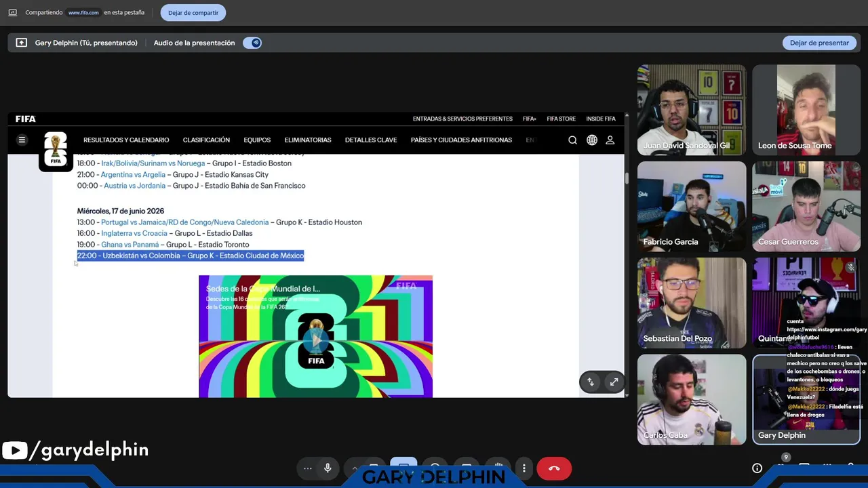This screenshot has height=488, width=868.
Task: Click the FIFA page vertical scrollbar
Action: [627, 178]
